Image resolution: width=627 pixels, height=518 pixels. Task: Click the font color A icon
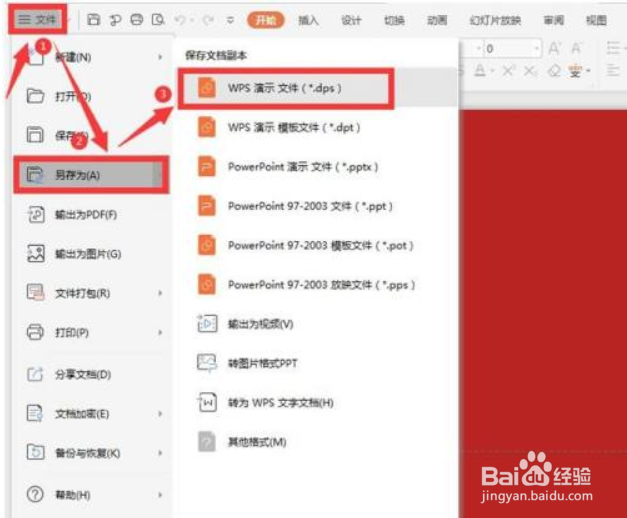tap(480, 71)
